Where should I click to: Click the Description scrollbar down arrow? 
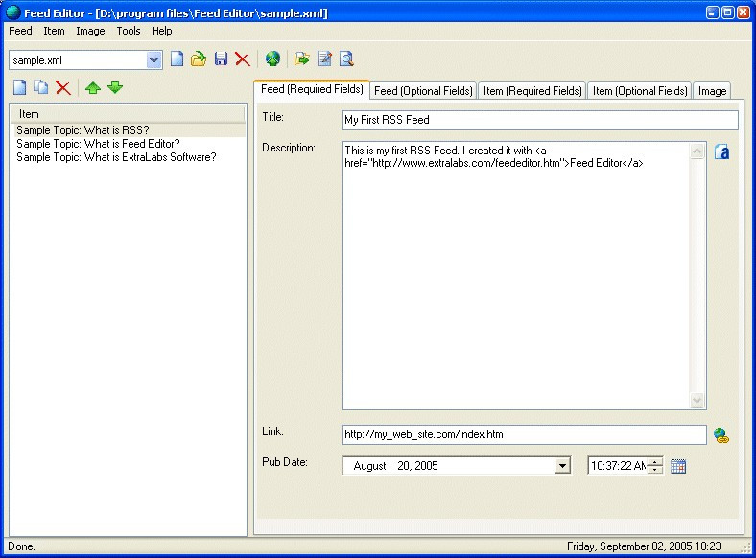coord(697,402)
